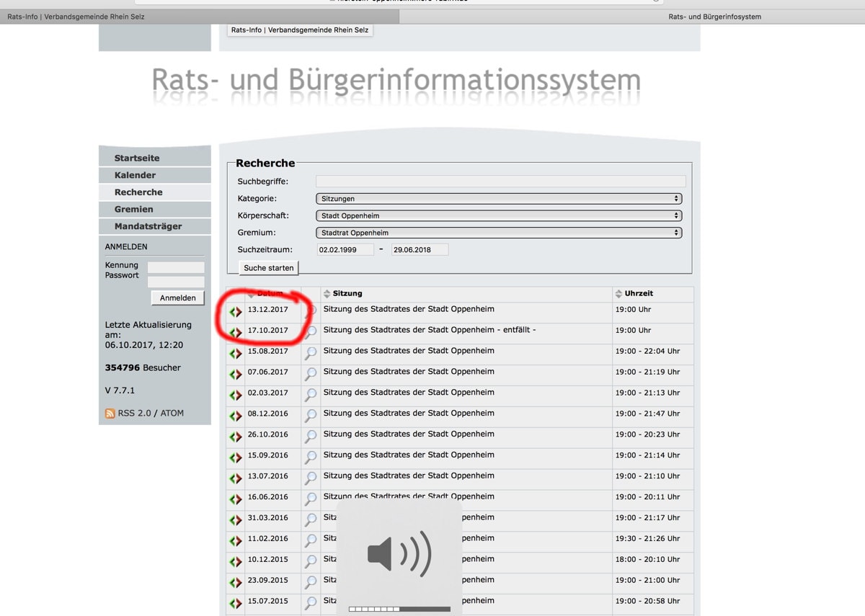Open Kalender in the sidebar menu
The width and height of the screenshot is (865, 616).
tap(135, 175)
